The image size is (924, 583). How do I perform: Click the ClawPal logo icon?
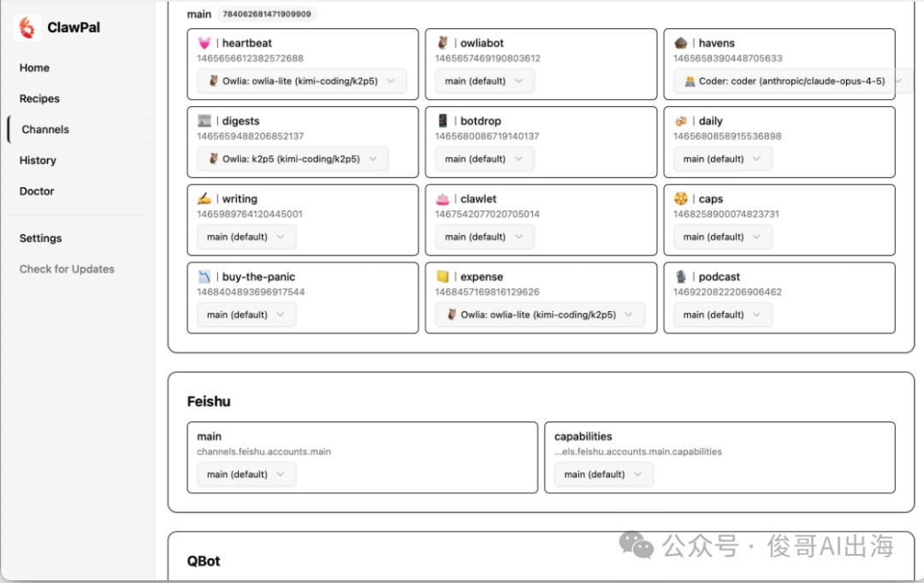click(x=27, y=27)
